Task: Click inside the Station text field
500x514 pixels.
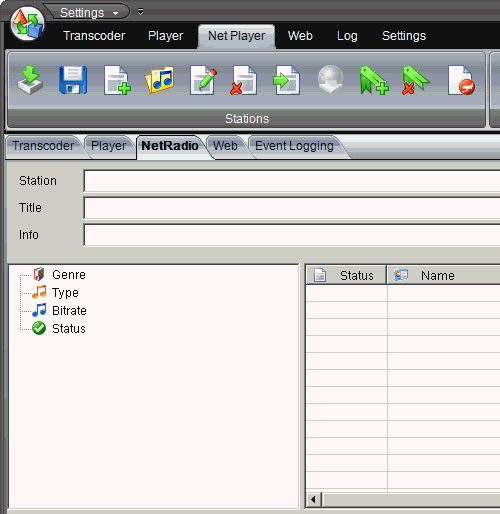Action: click(292, 181)
